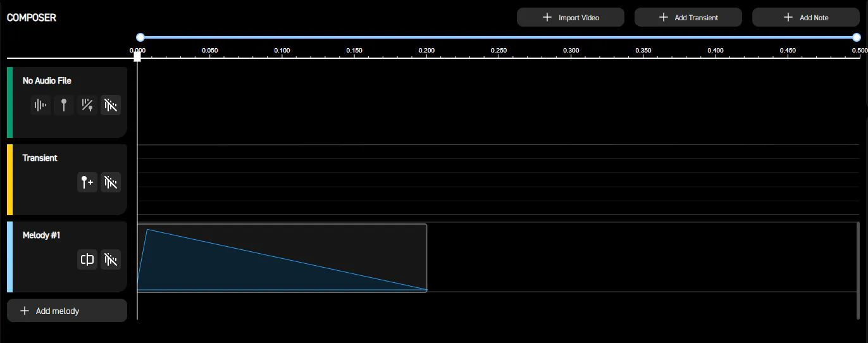Screen dimensions: 868x343
Task: Click the crossed-out bars icon in No Audio File track
Action: coord(111,105)
